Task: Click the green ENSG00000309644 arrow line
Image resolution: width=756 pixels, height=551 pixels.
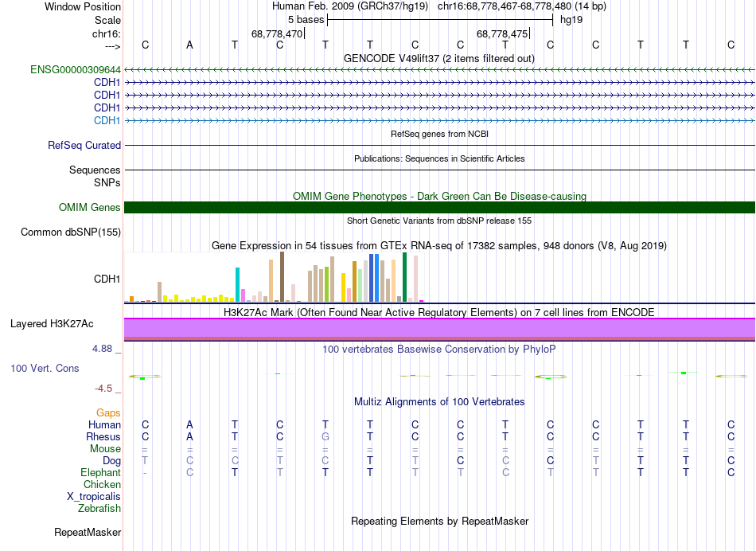Action: click(x=439, y=70)
